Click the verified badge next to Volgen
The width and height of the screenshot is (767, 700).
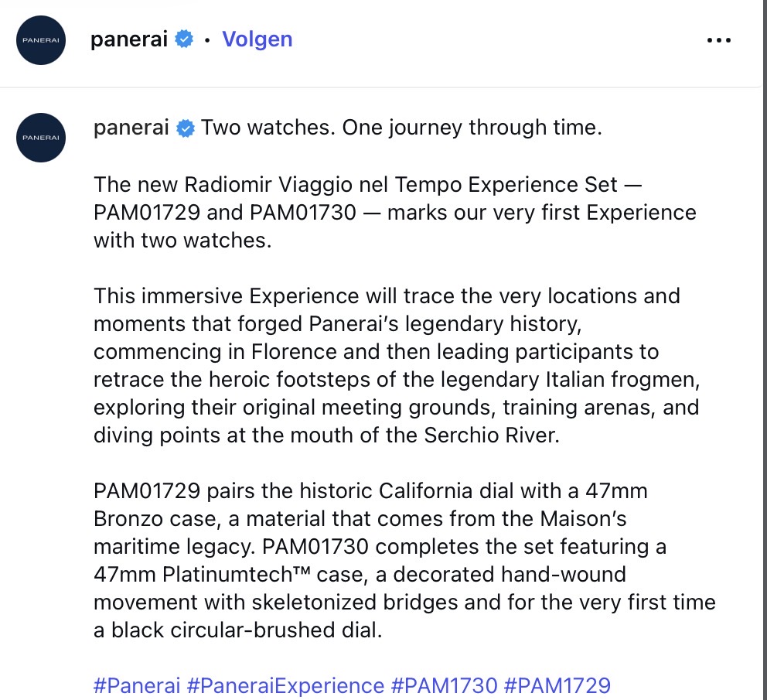(184, 39)
